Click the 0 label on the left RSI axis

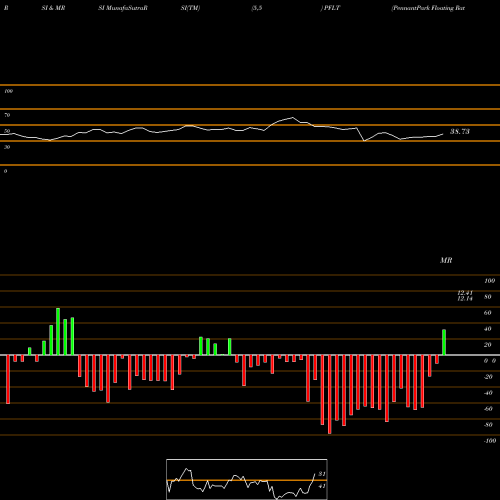5,171
